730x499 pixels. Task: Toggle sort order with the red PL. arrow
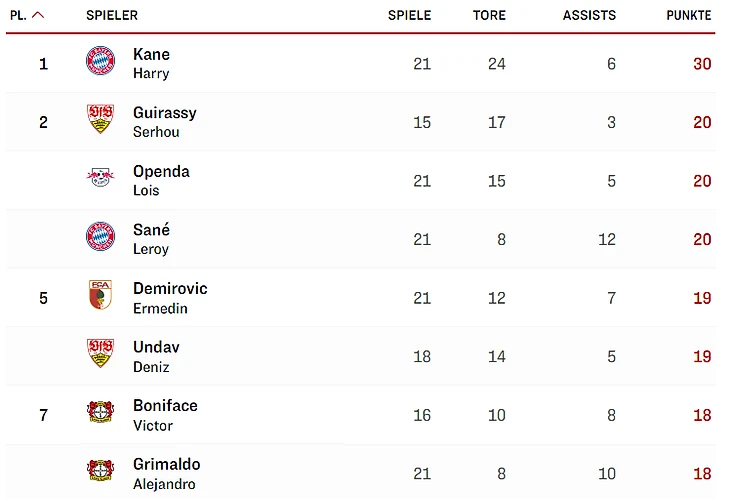(x=38, y=15)
